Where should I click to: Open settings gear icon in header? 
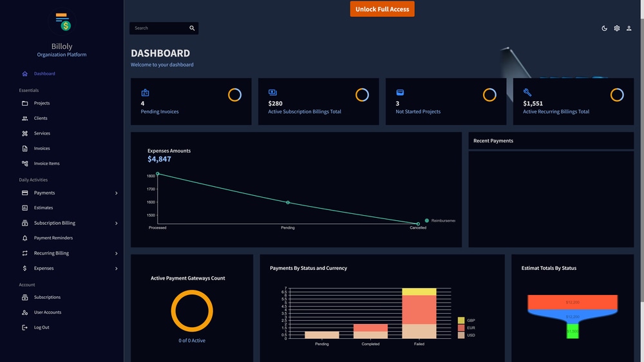616,28
